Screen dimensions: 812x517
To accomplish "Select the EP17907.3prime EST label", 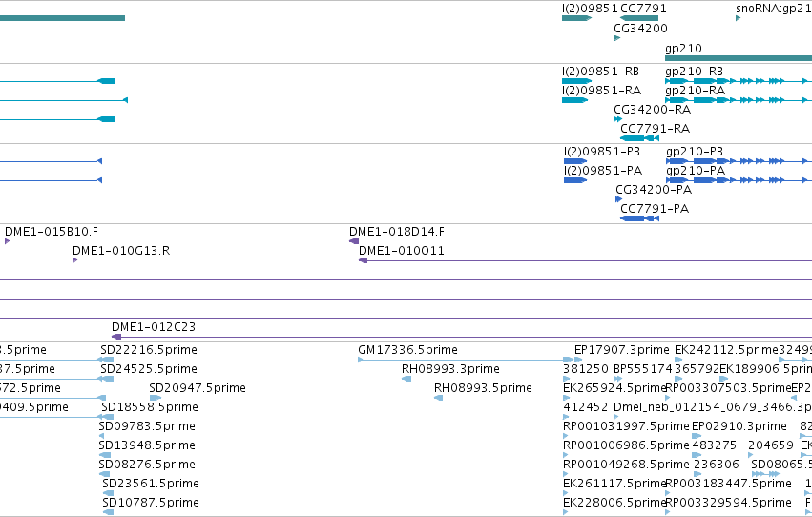I will tap(621, 350).
